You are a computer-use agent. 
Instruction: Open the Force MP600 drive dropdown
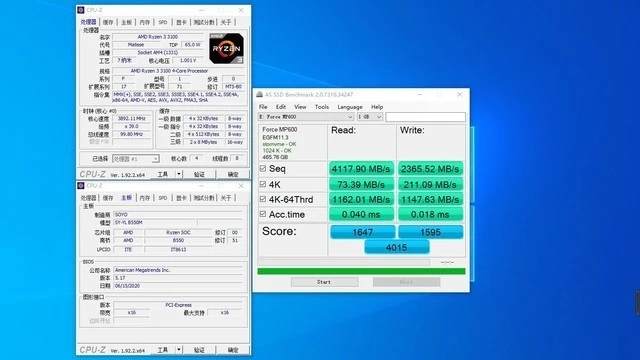point(306,117)
